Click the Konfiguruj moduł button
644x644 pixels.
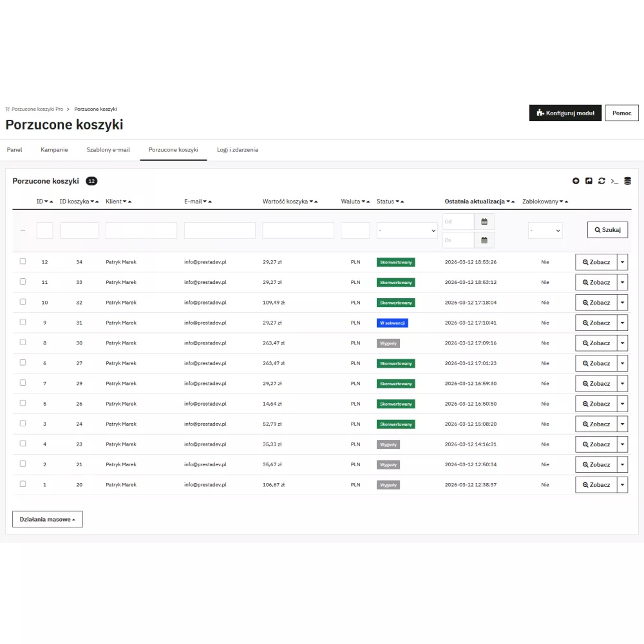tap(565, 113)
